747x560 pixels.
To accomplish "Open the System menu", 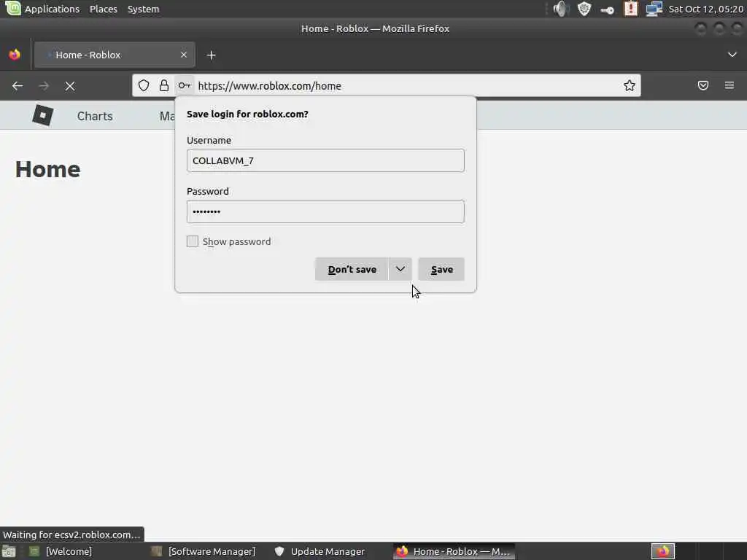I will pyautogui.click(x=144, y=9).
